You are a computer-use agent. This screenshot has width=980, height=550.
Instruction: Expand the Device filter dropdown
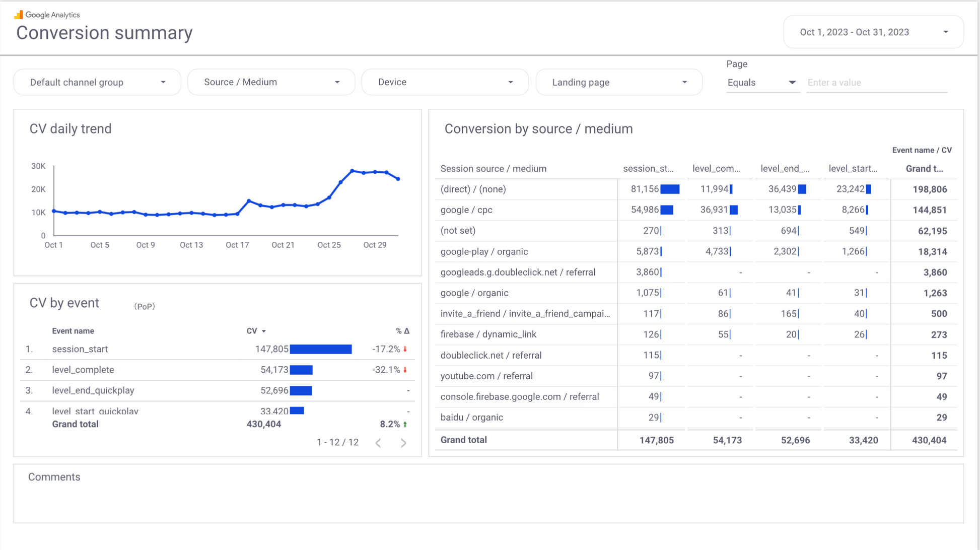tap(445, 82)
